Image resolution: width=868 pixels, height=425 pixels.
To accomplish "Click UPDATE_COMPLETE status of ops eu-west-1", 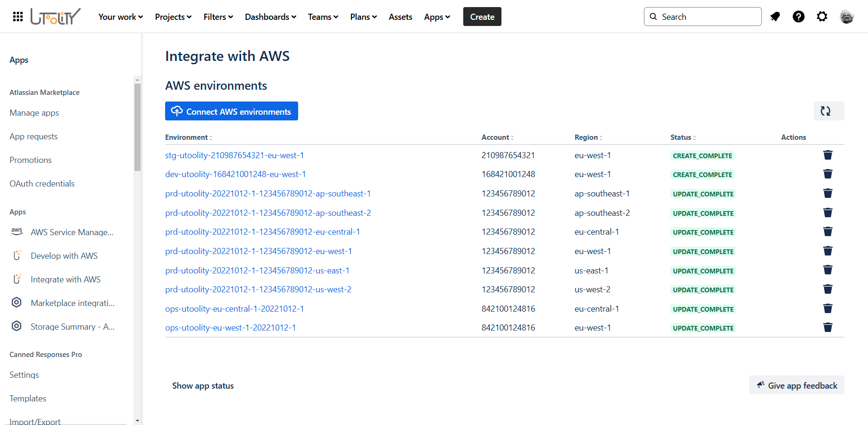I will coord(703,328).
